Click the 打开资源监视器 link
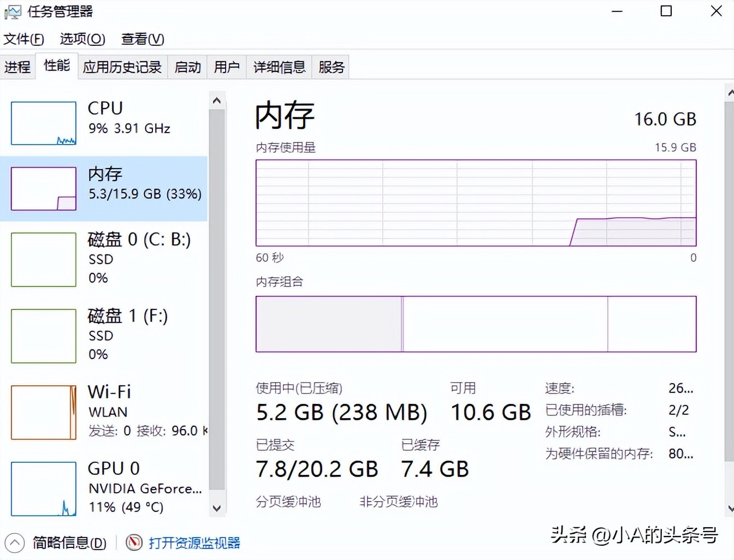 [x=194, y=543]
